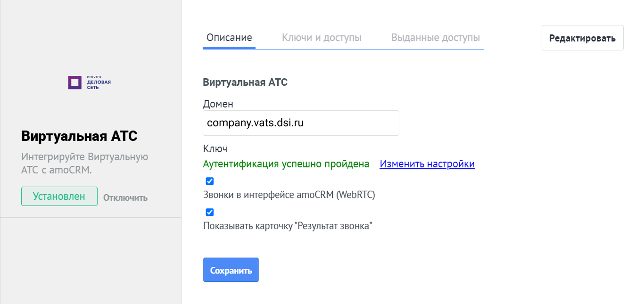The image size is (644, 304).
Task: Click the "Звонки в интерфейсе amoCRM" label
Action: click(289, 195)
